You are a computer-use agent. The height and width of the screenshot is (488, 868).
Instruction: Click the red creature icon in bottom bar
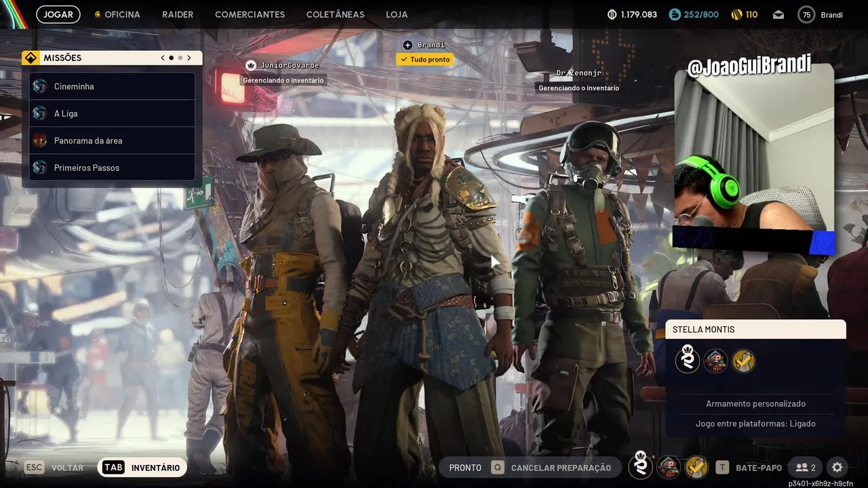point(669,467)
